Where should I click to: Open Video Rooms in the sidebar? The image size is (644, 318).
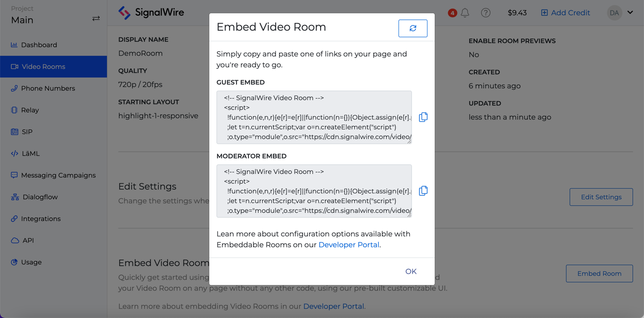tap(53, 67)
